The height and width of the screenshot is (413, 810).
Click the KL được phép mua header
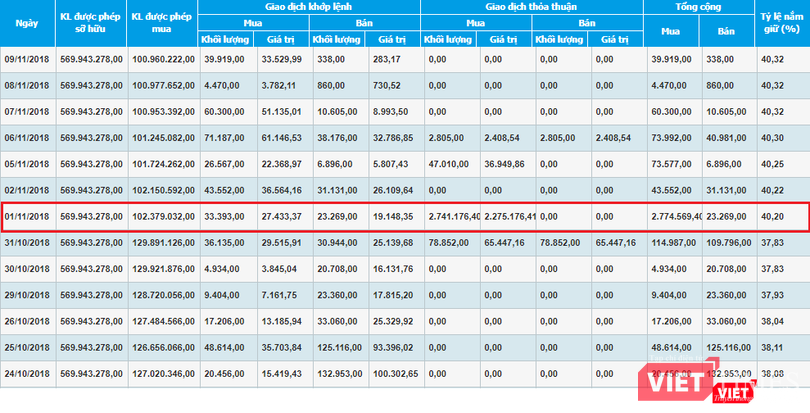click(164, 22)
